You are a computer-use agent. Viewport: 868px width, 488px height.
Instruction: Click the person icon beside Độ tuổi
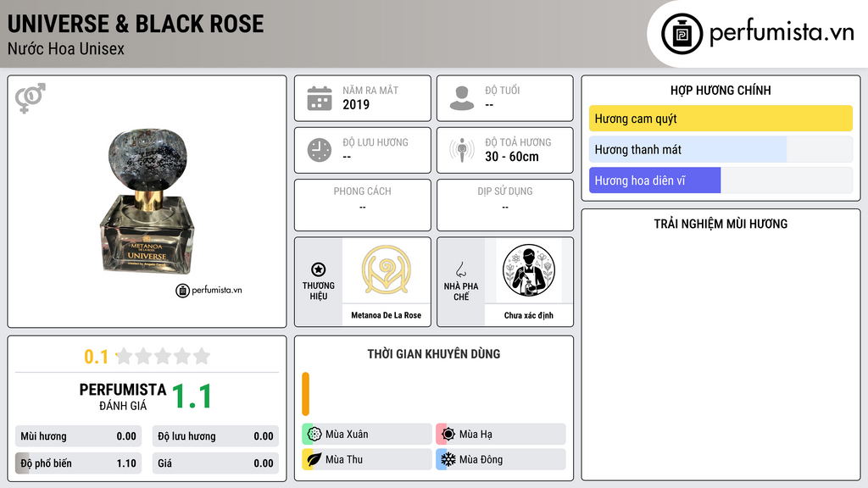click(x=462, y=98)
